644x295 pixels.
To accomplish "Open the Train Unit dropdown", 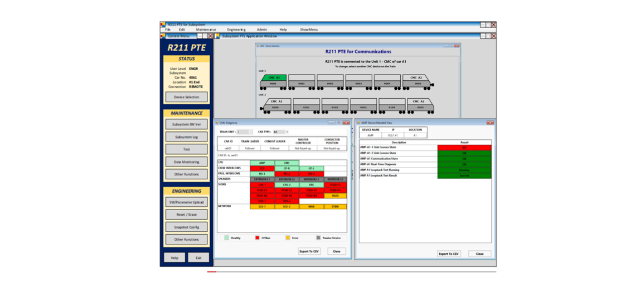I will [x=245, y=132].
